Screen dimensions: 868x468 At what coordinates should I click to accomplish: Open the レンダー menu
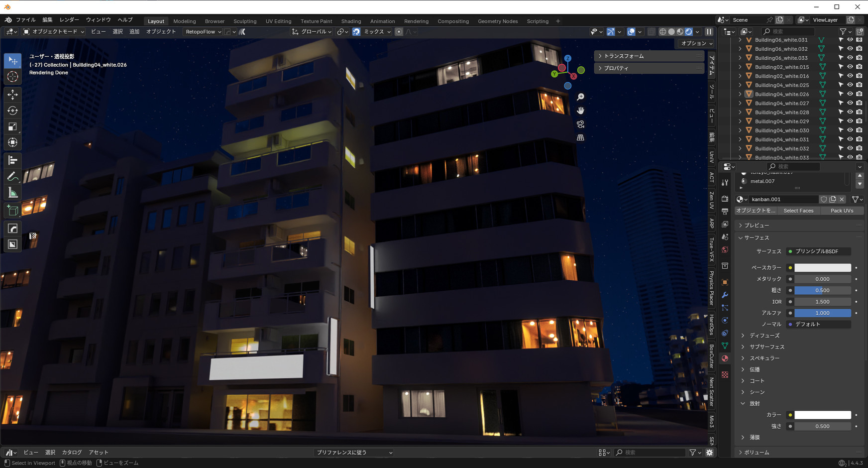[x=69, y=20]
